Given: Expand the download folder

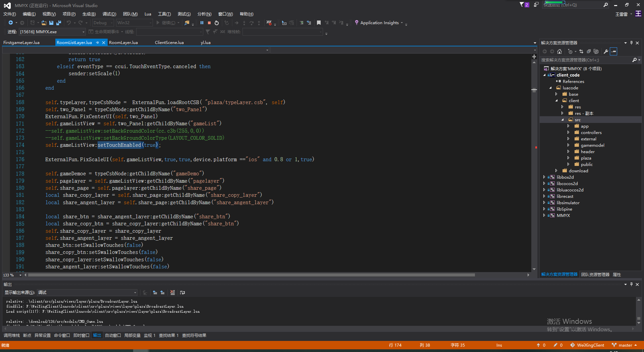Looking at the screenshot, I should [556, 171].
